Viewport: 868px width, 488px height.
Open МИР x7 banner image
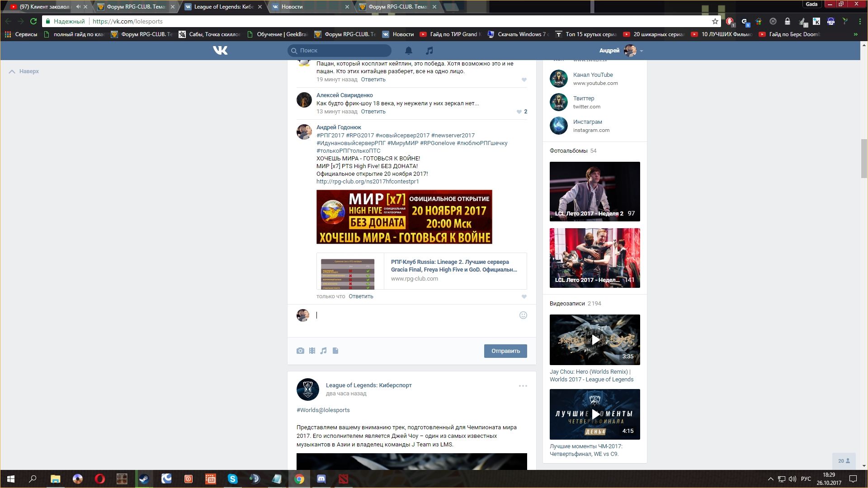tap(404, 217)
